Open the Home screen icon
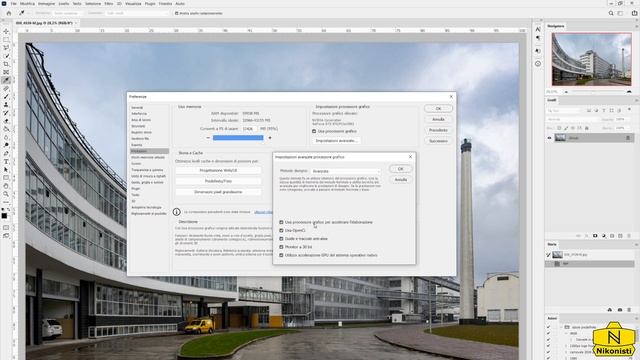The width and height of the screenshot is (640, 360). [x=9, y=13]
